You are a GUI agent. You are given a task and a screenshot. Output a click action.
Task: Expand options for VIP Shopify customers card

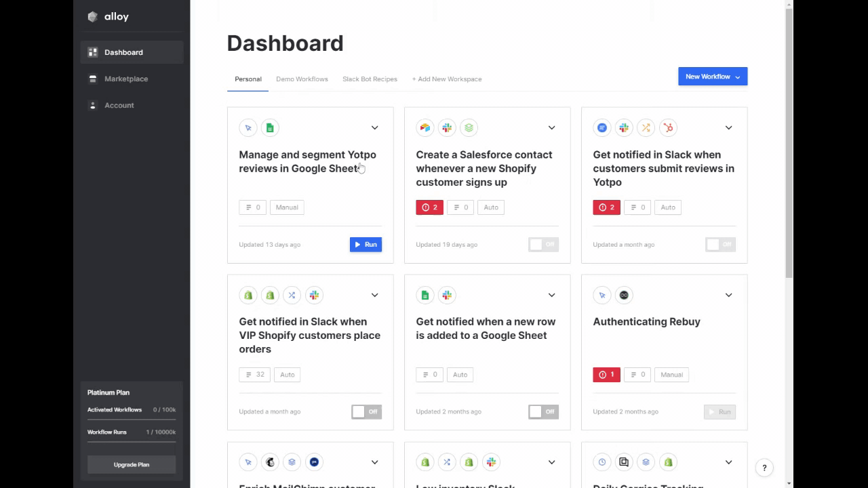[374, 295]
